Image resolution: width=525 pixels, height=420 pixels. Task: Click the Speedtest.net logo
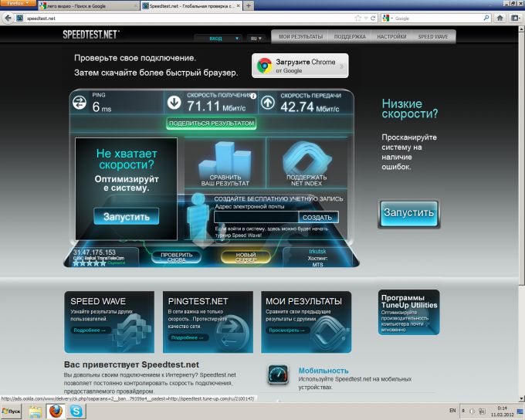pyautogui.click(x=91, y=35)
